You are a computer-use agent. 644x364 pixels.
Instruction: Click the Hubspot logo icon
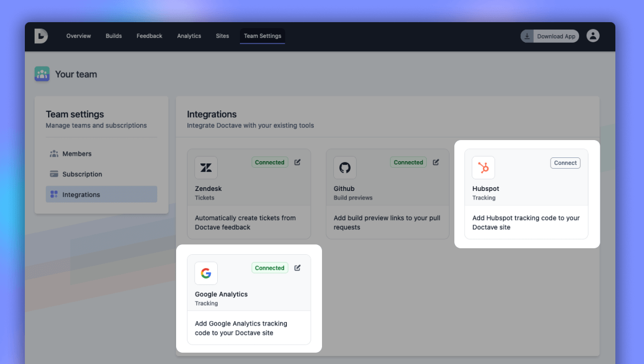tap(484, 168)
